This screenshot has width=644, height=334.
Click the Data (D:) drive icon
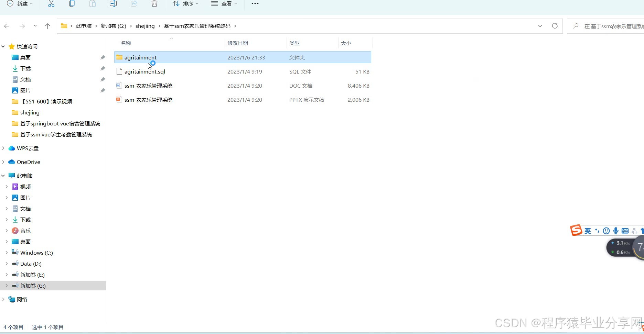15,264
